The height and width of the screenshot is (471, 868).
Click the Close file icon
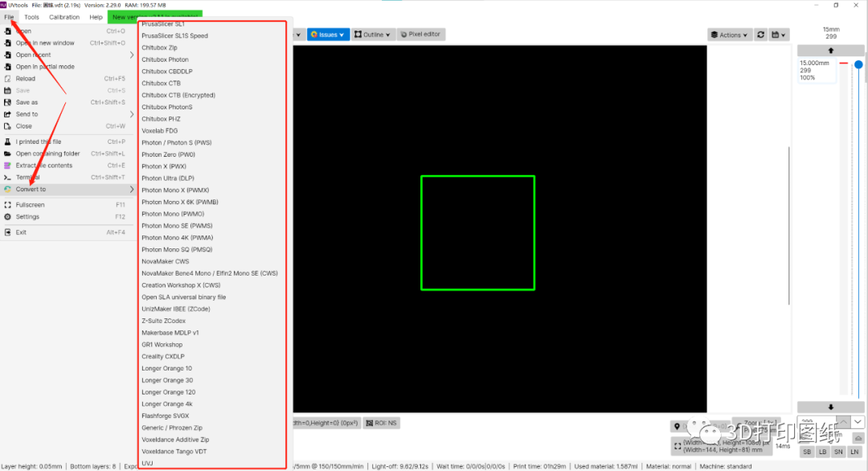7,126
